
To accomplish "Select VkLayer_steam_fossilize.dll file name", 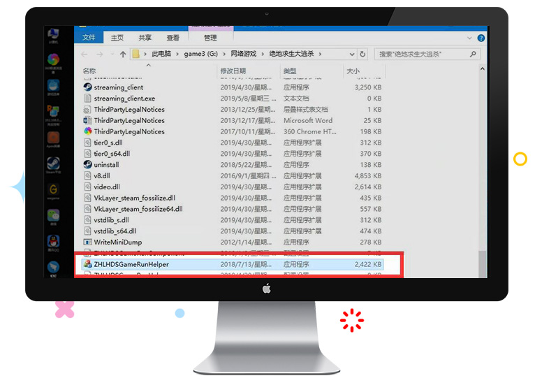I will pyautogui.click(x=134, y=198).
